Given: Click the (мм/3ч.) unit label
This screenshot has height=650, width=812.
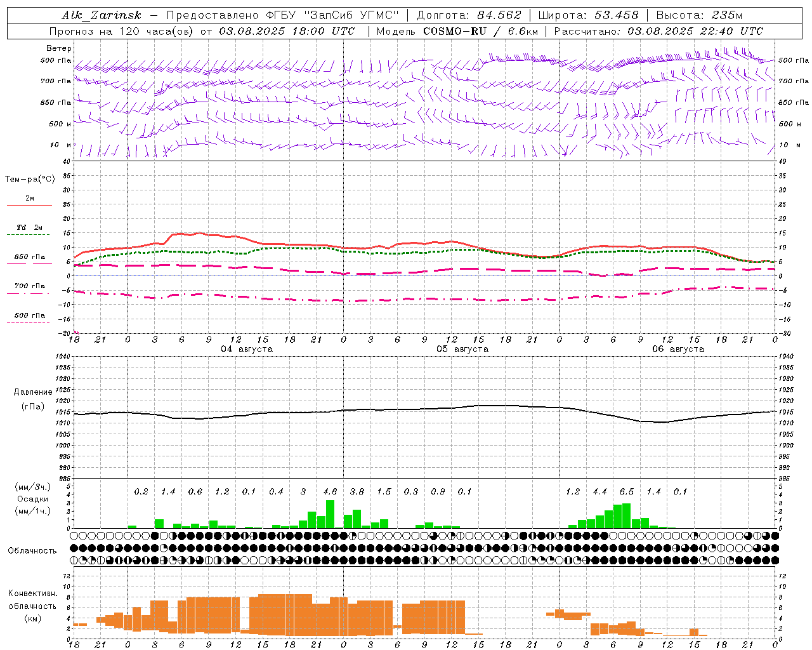Looking at the screenshot, I should pyautogui.click(x=32, y=487).
